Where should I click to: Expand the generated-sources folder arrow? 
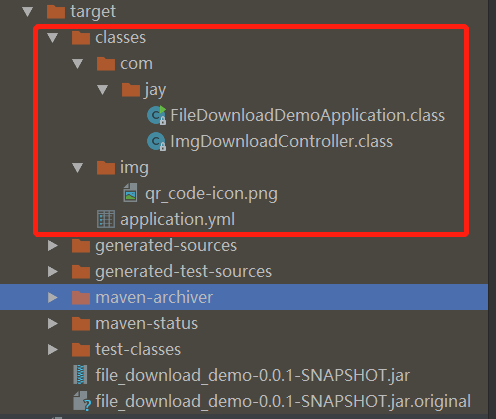click(x=53, y=246)
